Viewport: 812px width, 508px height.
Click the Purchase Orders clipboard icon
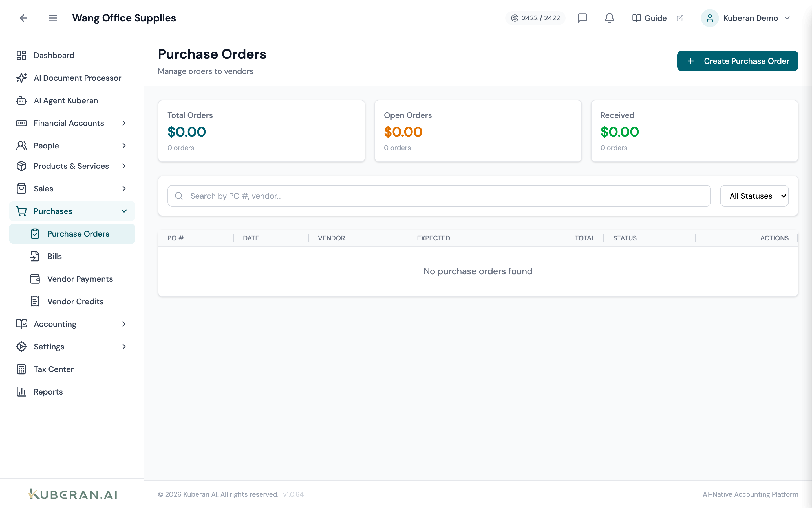pyautogui.click(x=35, y=234)
